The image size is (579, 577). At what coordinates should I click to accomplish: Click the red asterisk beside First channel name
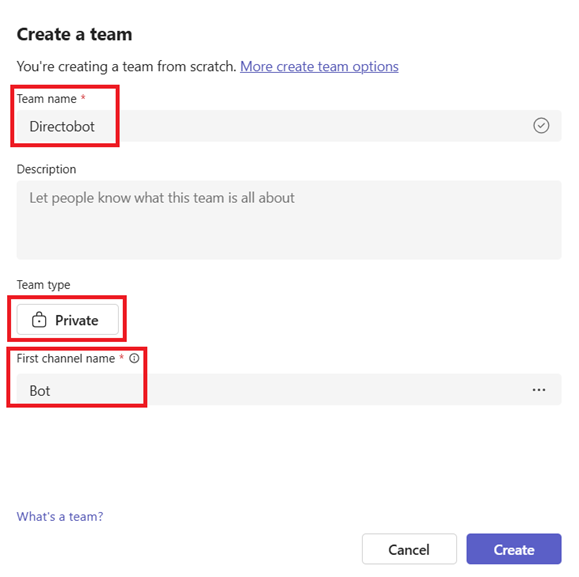121,357
